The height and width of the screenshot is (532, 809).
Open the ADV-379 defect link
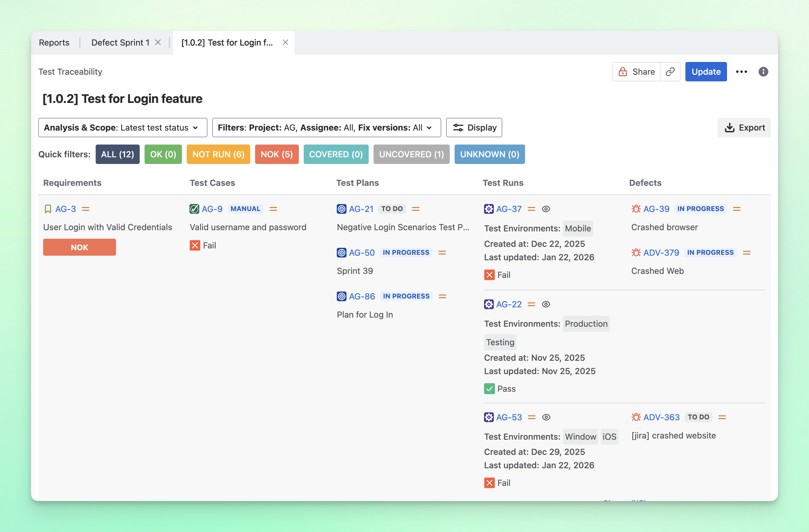click(661, 253)
